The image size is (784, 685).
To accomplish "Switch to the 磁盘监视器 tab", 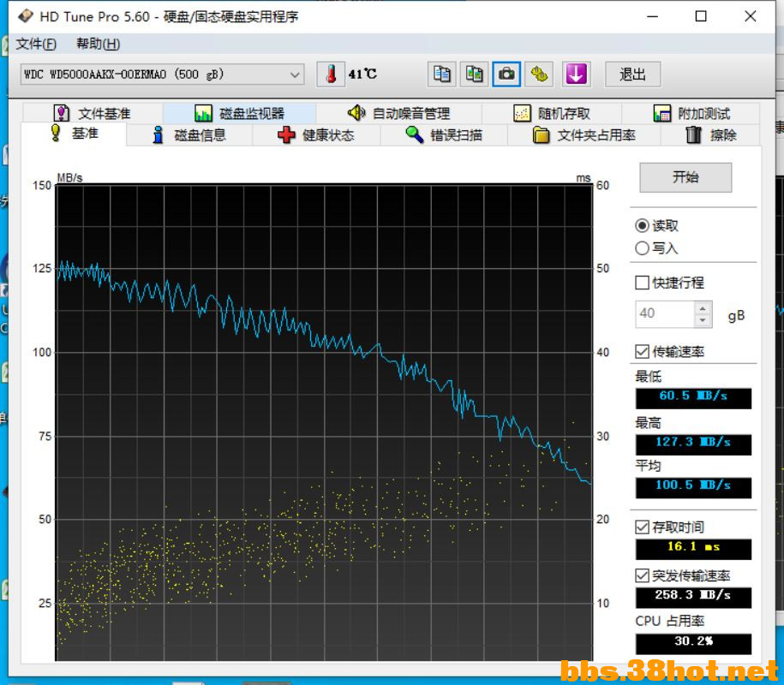I will 240,113.
